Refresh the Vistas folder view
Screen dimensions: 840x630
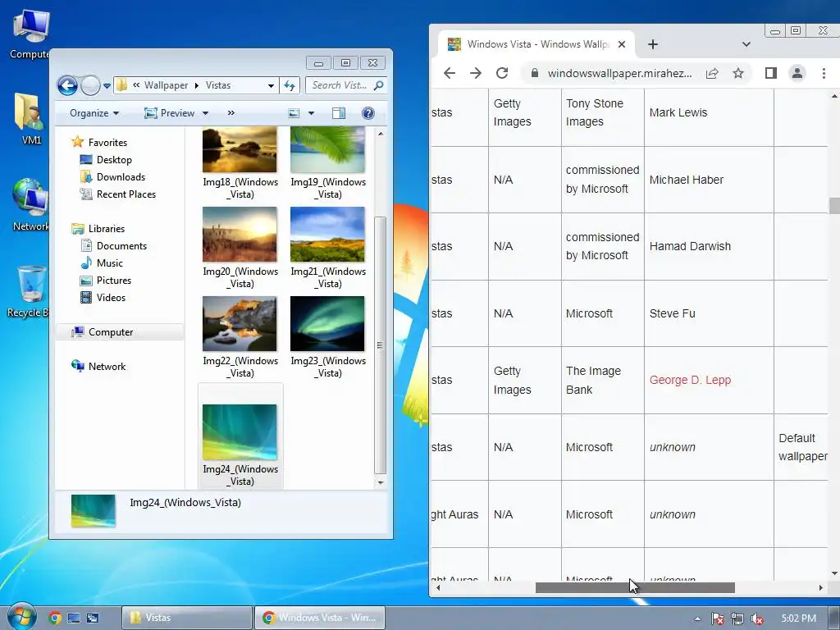[290, 85]
